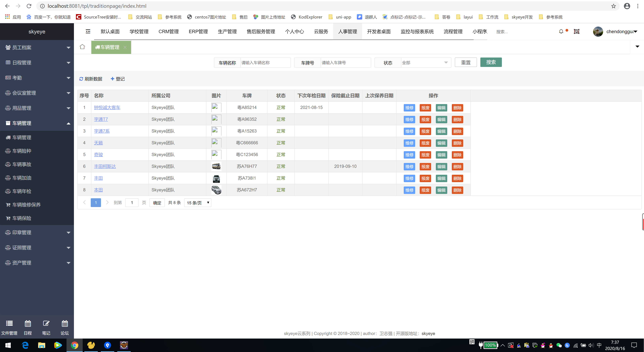Bookmark the page with the star icon
Viewport: 644px width, 352px height.
[x=613, y=6]
